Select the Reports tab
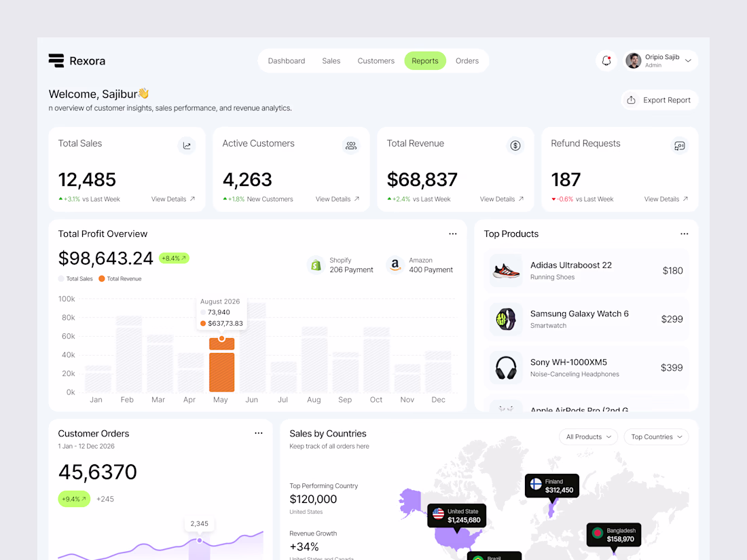This screenshot has width=747, height=560. [x=425, y=61]
